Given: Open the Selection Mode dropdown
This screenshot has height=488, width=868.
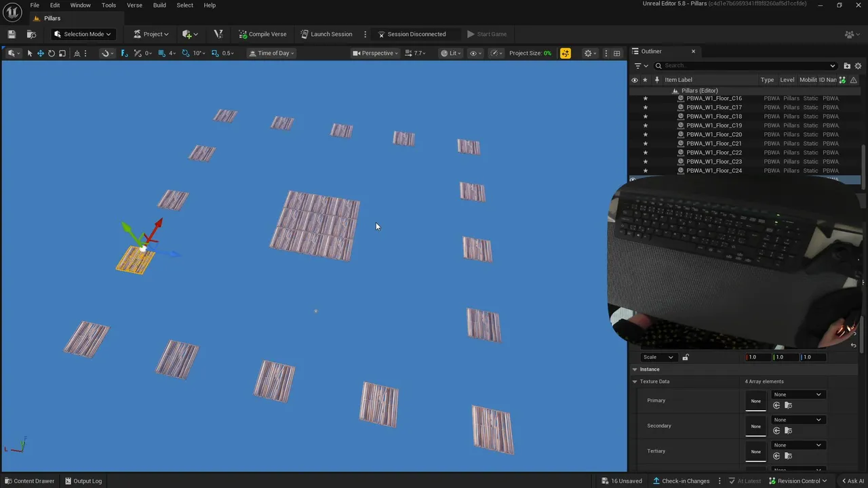Looking at the screenshot, I should coord(82,34).
